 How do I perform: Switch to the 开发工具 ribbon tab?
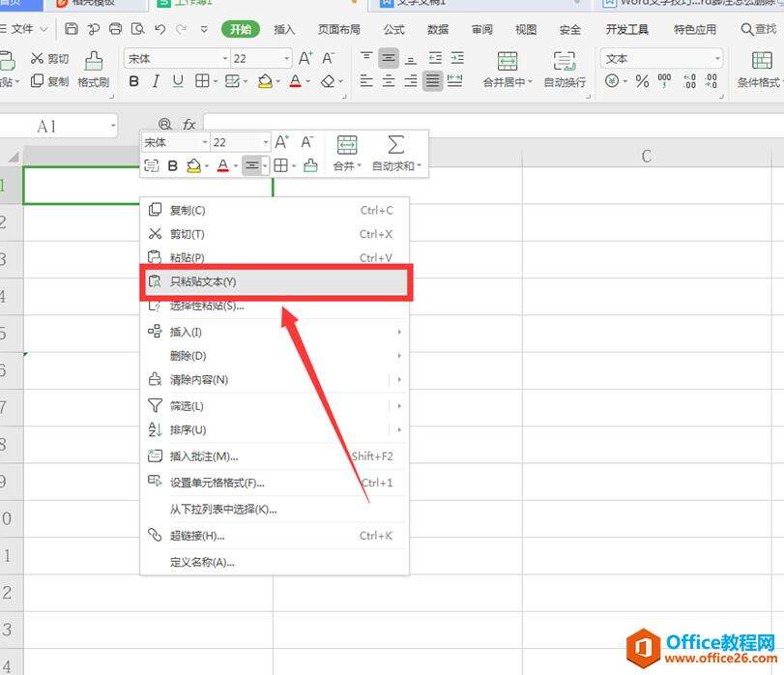[627, 30]
